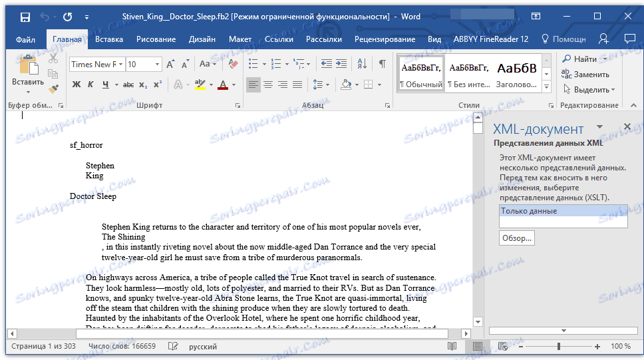The height and width of the screenshot is (360, 644).
Task: Click the Sort A-Z icon
Action: click(x=362, y=64)
